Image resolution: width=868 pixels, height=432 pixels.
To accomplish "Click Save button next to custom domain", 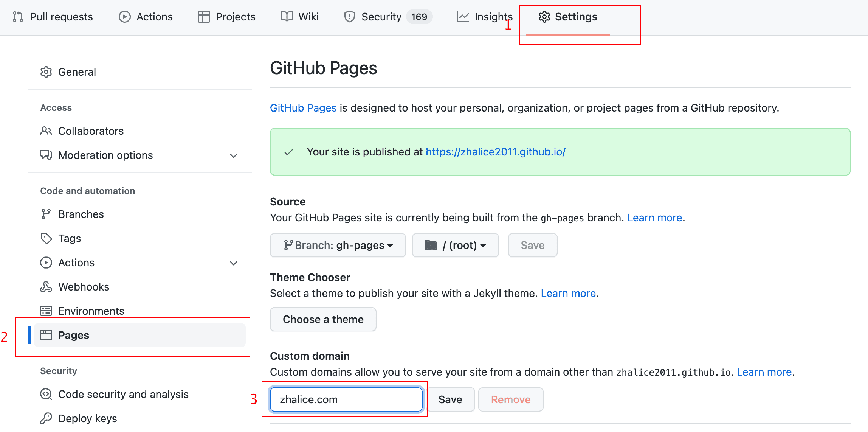I will pyautogui.click(x=450, y=399).
